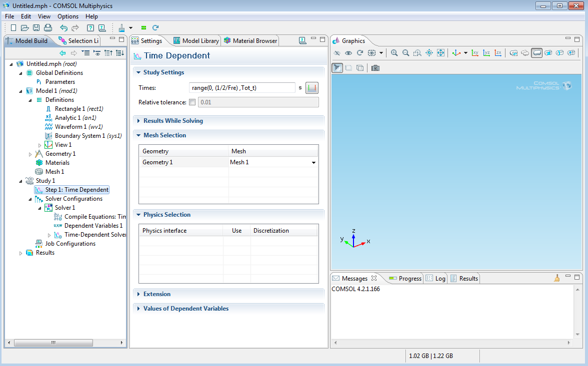Toggle the Hide Selected icon in Graphics
Viewport: 588px width, 366px height.
[337, 53]
